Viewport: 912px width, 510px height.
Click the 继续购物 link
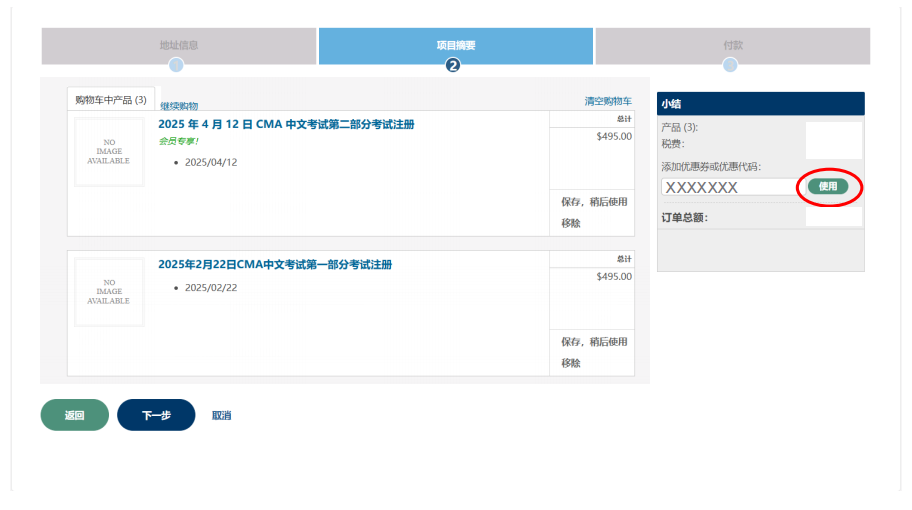coord(179,106)
